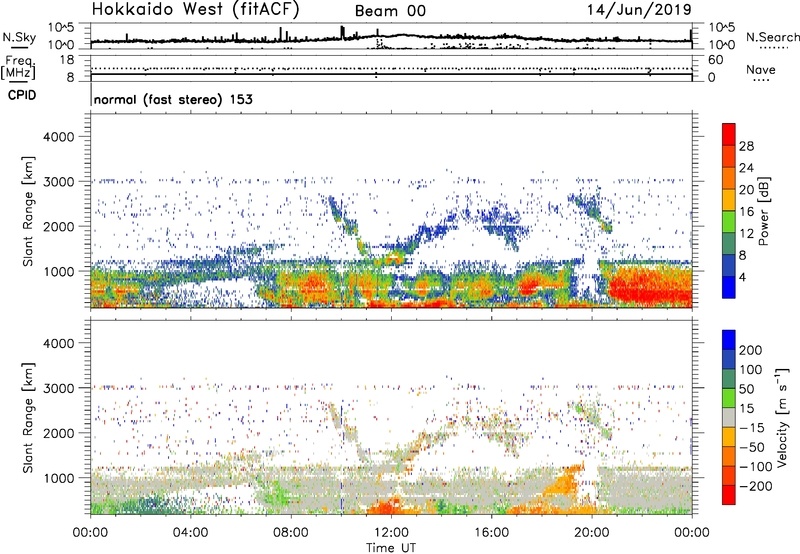Click the velocity color bar top blue segment
The width and height of the screenshot is (800, 554).
729,340
